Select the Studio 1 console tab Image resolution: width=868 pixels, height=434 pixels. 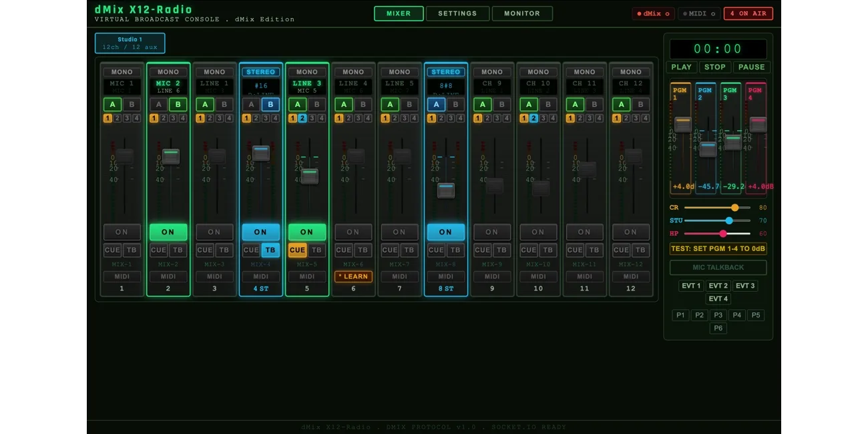130,43
